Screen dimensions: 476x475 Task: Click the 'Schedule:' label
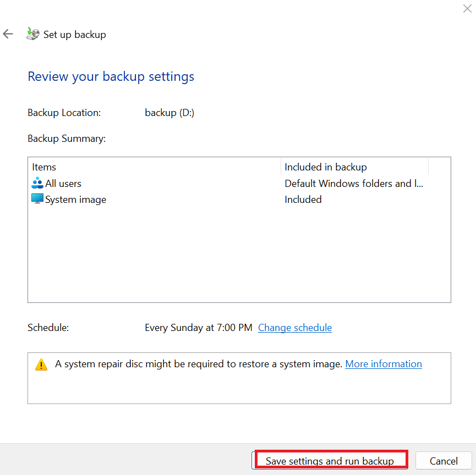(x=48, y=328)
